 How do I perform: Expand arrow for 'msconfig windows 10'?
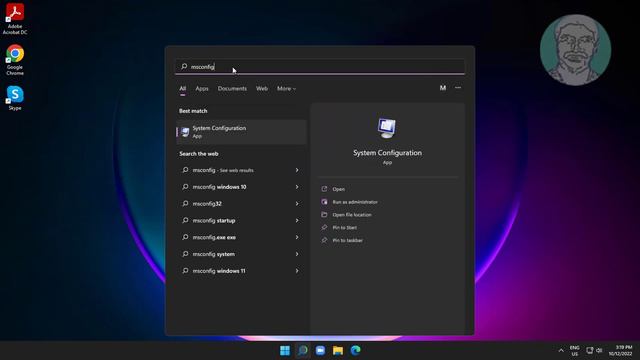[x=297, y=187]
